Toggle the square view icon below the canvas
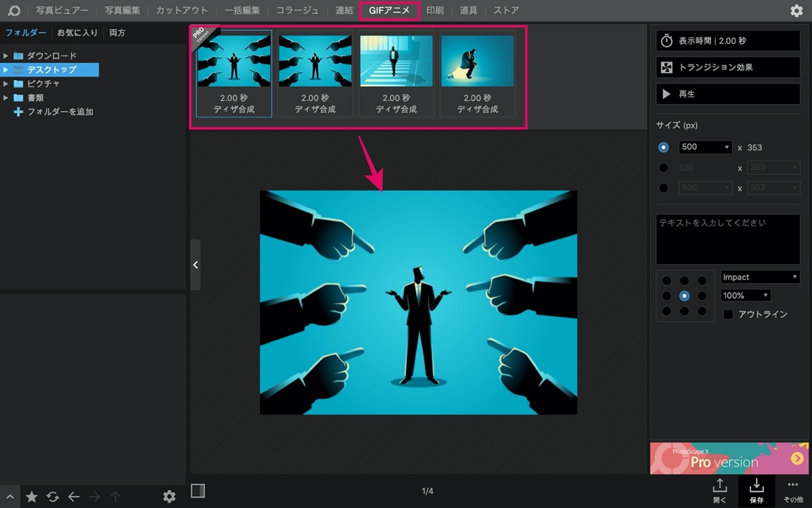The width and height of the screenshot is (812, 508). point(198,490)
